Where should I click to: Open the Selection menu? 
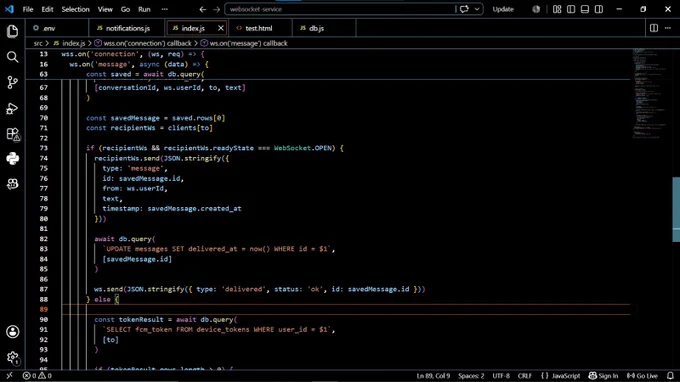coord(75,9)
